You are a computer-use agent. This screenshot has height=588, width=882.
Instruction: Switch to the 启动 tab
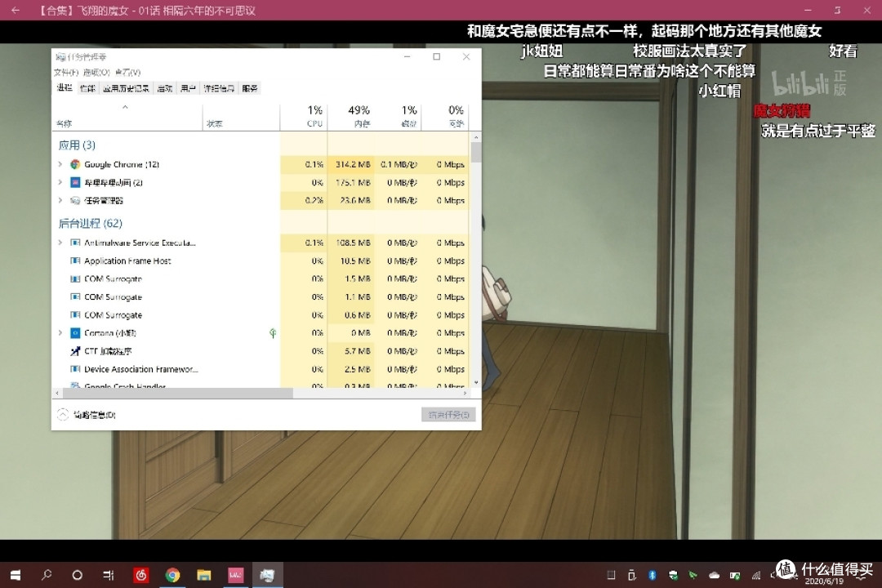[165, 88]
